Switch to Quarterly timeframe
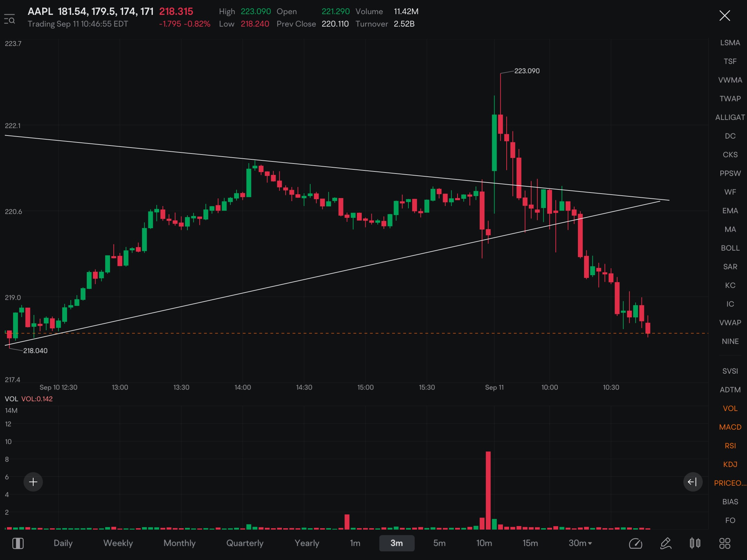This screenshot has height=560, width=747. (245, 543)
